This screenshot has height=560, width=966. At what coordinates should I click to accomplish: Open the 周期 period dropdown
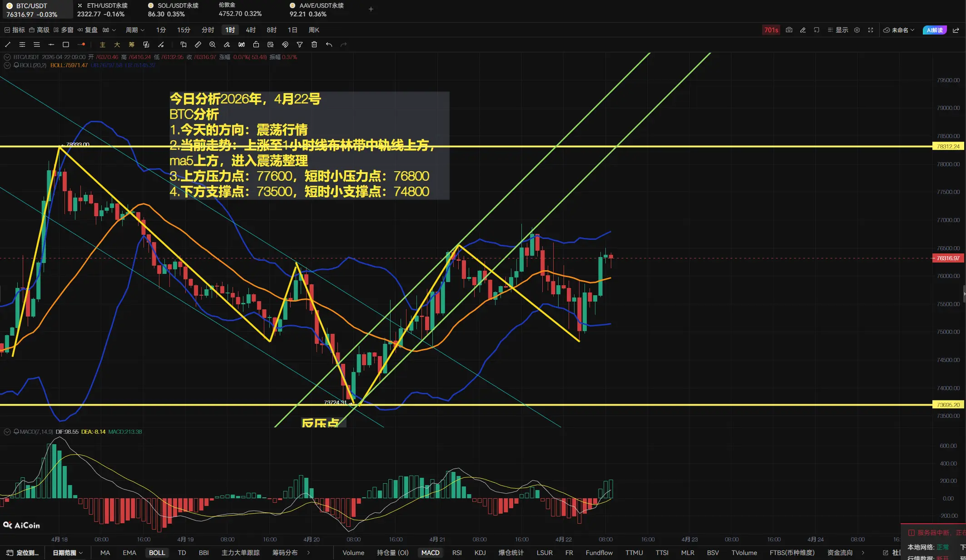[135, 30]
